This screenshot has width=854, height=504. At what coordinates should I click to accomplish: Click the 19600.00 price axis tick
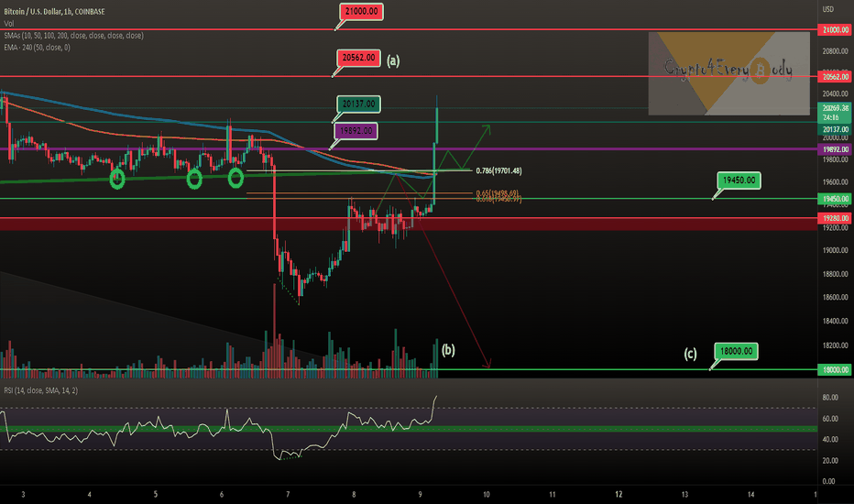(835, 182)
